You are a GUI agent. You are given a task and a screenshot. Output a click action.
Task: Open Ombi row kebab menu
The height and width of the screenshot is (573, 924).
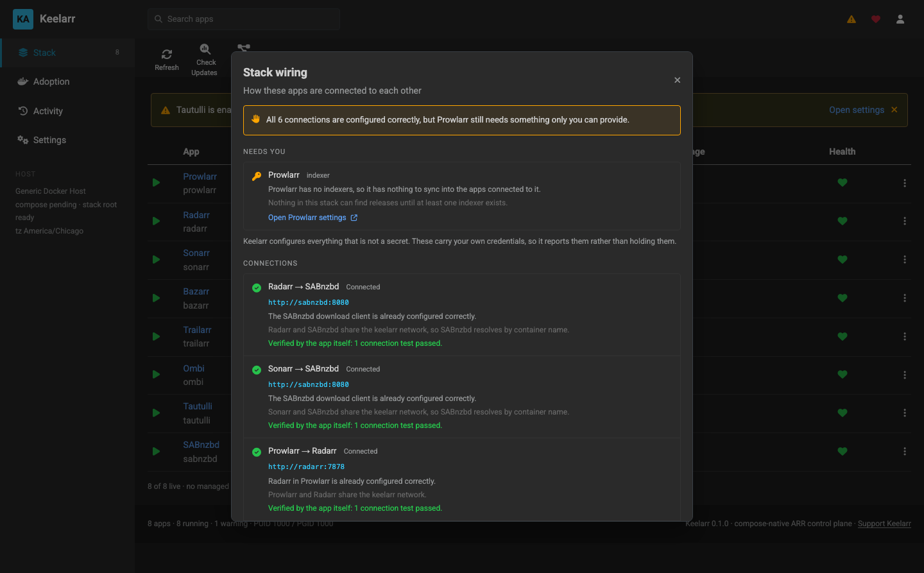pyautogui.click(x=905, y=375)
